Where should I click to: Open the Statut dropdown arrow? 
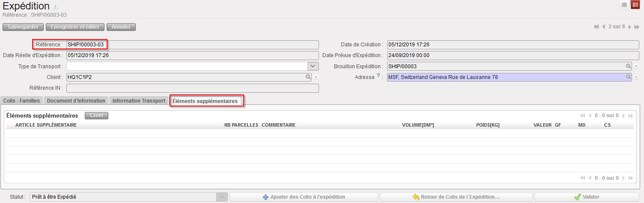(222, 197)
